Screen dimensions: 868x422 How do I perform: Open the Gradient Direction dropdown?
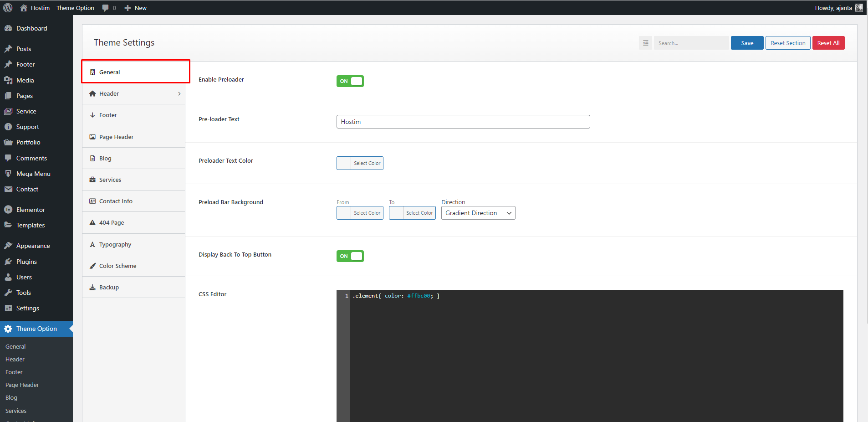click(478, 213)
